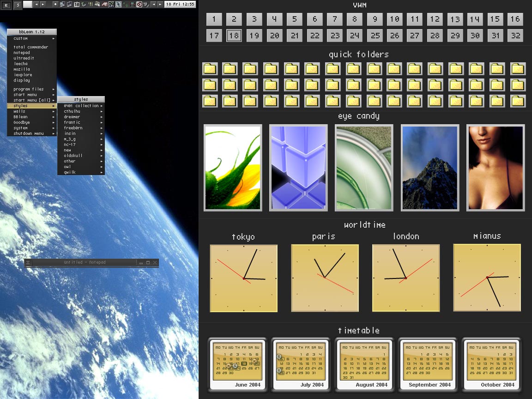532x399 pixels.
Task: Open the mountain eye candy thumbnail
Action: (x=430, y=168)
